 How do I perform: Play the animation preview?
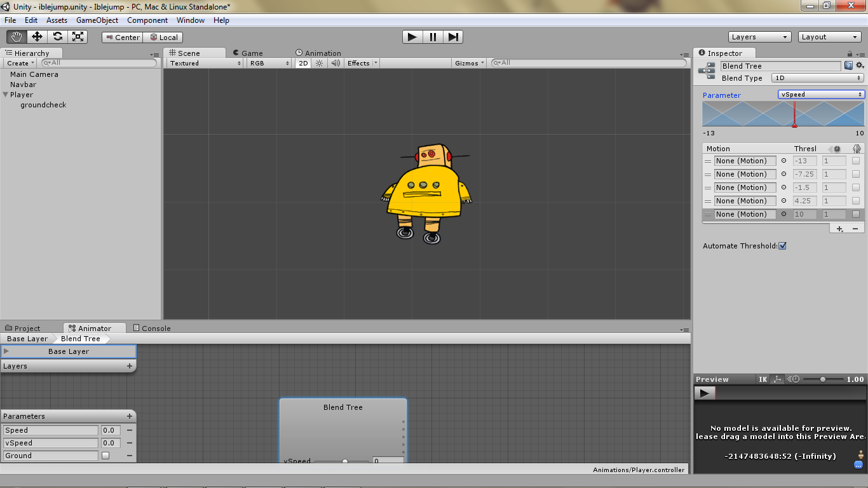tap(704, 393)
